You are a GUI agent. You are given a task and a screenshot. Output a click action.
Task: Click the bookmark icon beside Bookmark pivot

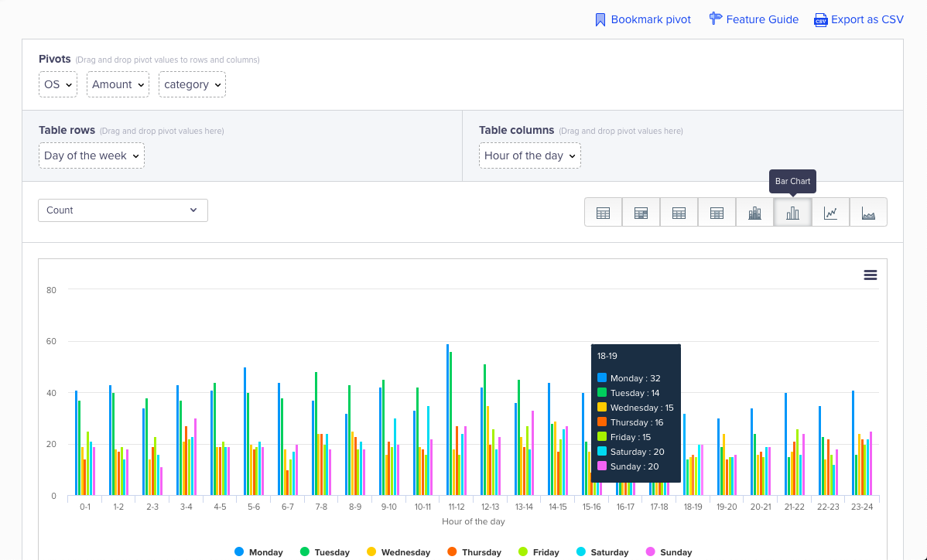pyautogui.click(x=600, y=20)
